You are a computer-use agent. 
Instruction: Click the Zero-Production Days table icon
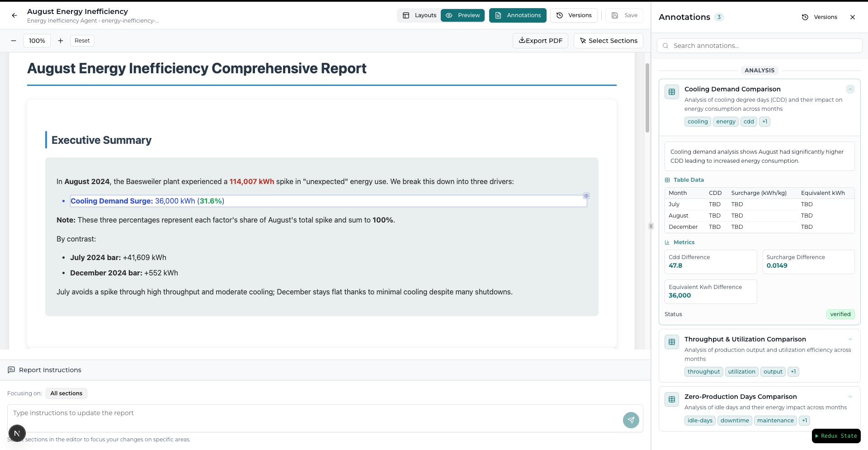(x=672, y=399)
